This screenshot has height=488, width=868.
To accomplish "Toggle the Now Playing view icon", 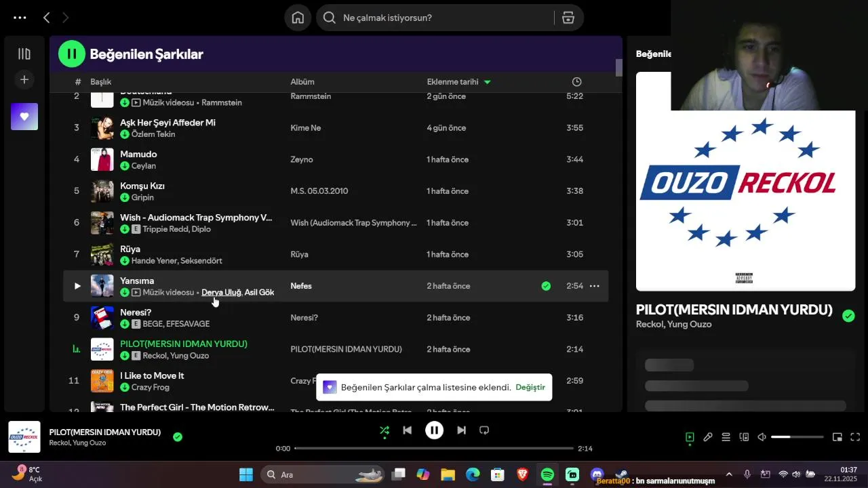I will [690, 437].
